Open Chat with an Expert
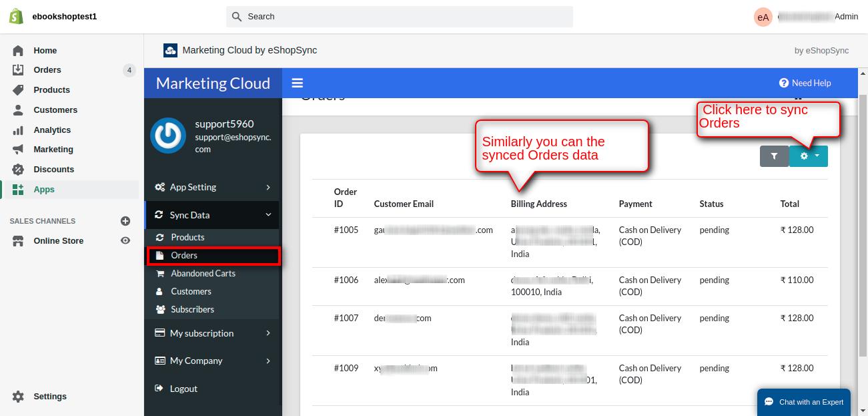This screenshot has width=868, height=416. point(804,402)
